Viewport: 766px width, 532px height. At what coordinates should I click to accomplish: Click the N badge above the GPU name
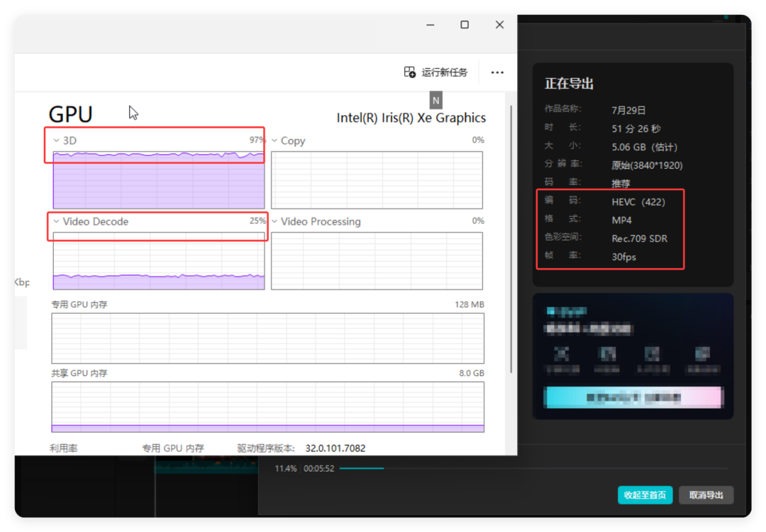(x=435, y=100)
